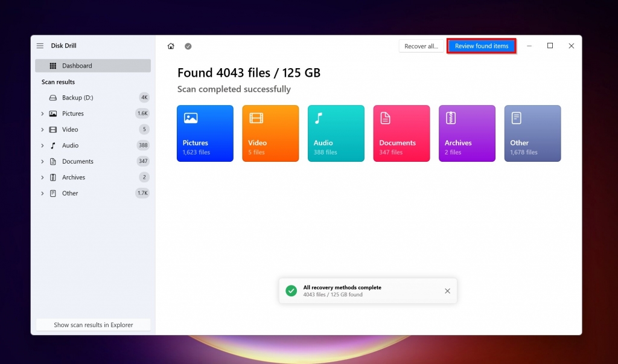Expand the Documents tree node in sidebar
Image resolution: width=618 pixels, height=364 pixels.
pyautogui.click(x=42, y=162)
